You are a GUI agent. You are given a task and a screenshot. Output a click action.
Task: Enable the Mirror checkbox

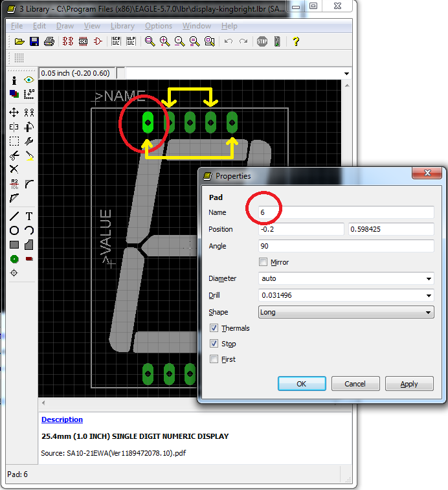[x=263, y=262]
